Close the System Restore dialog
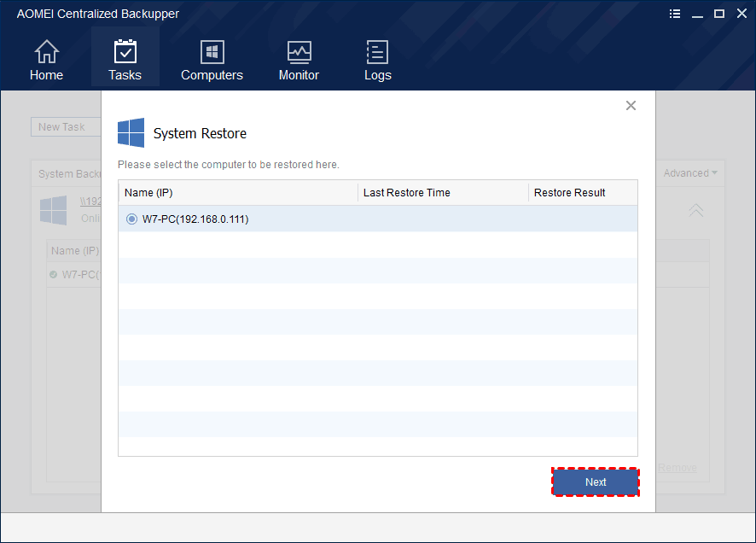756x543 pixels. 631,106
